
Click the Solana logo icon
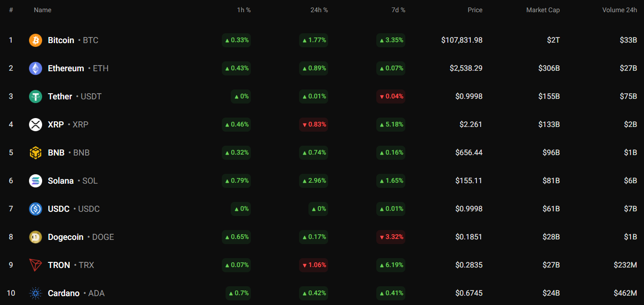tap(36, 181)
